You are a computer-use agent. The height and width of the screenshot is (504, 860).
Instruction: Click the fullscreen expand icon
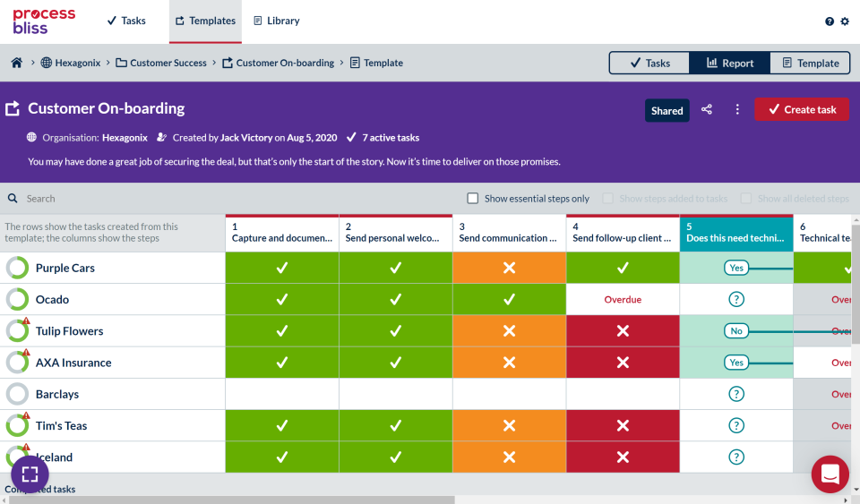coord(30,474)
